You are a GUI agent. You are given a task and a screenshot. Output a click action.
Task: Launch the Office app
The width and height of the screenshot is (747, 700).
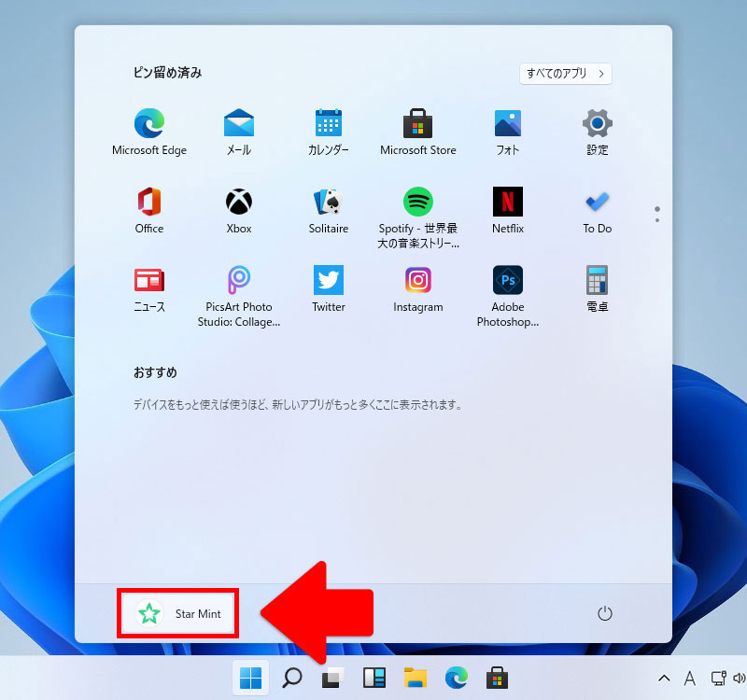click(x=149, y=211)
